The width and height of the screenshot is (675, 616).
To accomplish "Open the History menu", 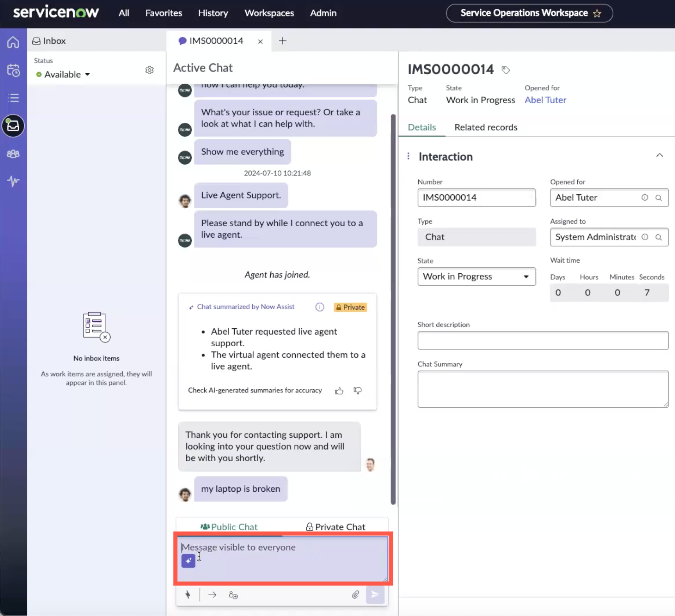I will pos(213,13).
